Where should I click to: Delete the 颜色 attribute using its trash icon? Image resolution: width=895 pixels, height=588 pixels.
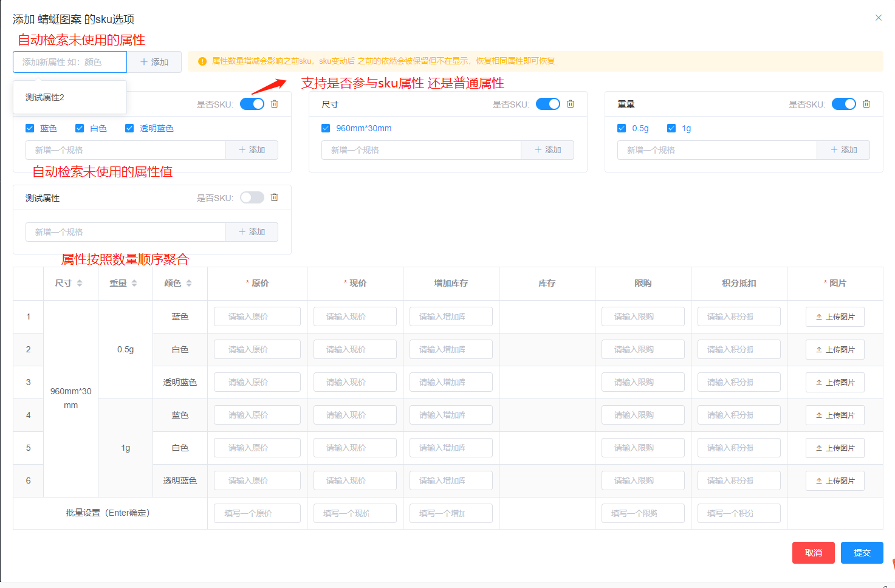[274, 103]
